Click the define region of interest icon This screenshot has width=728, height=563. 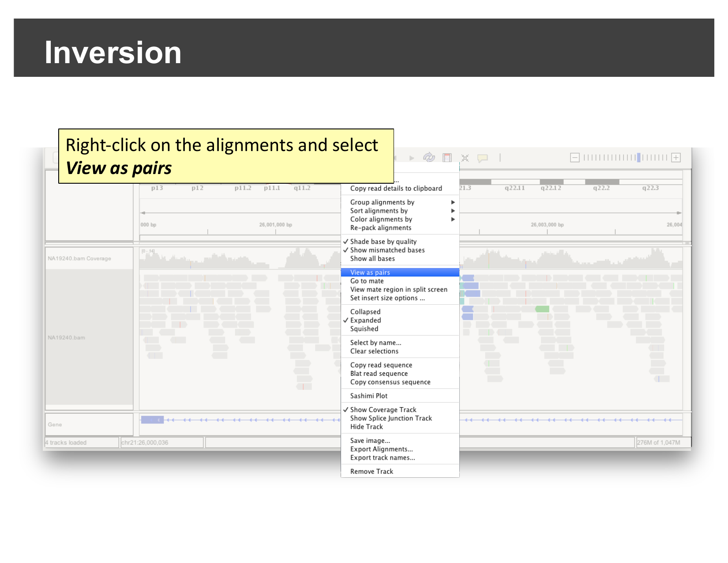coord(447,158)
